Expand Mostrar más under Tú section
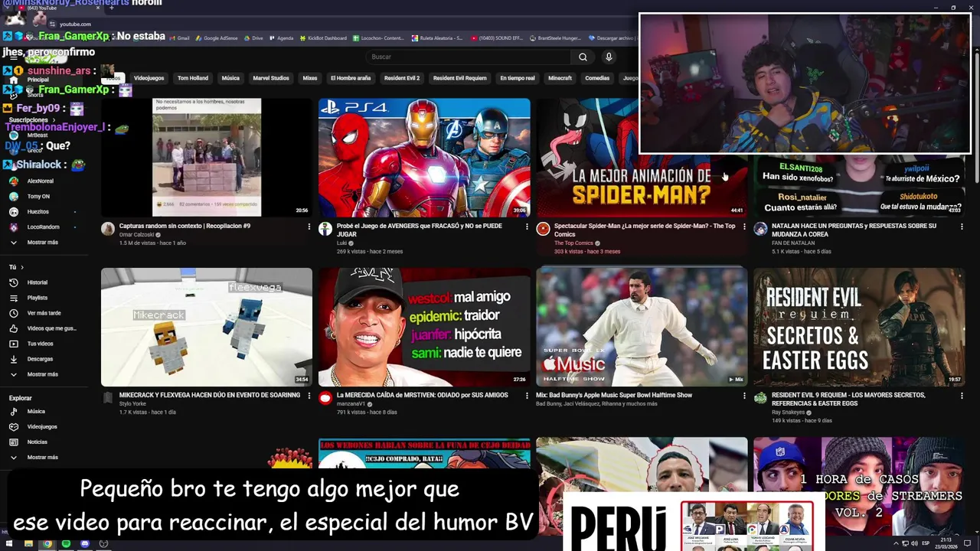Viewport: 980px width, 551px height. (x=42, y=374)
